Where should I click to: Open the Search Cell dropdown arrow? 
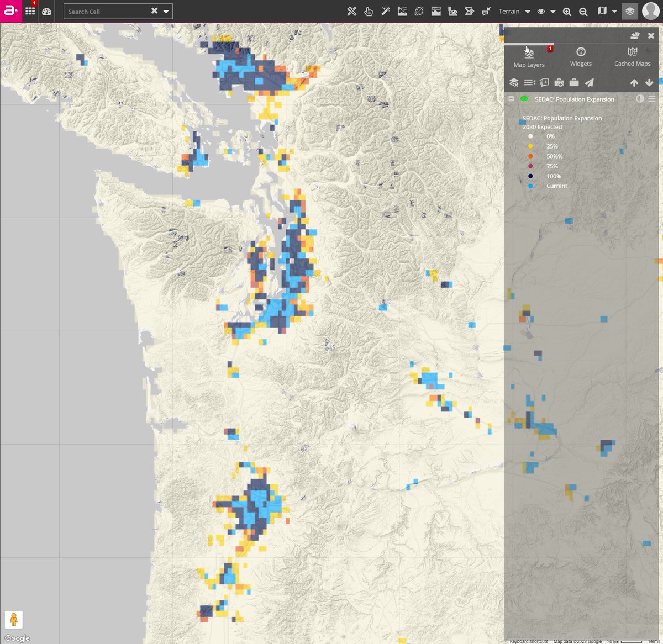point(166,12)
